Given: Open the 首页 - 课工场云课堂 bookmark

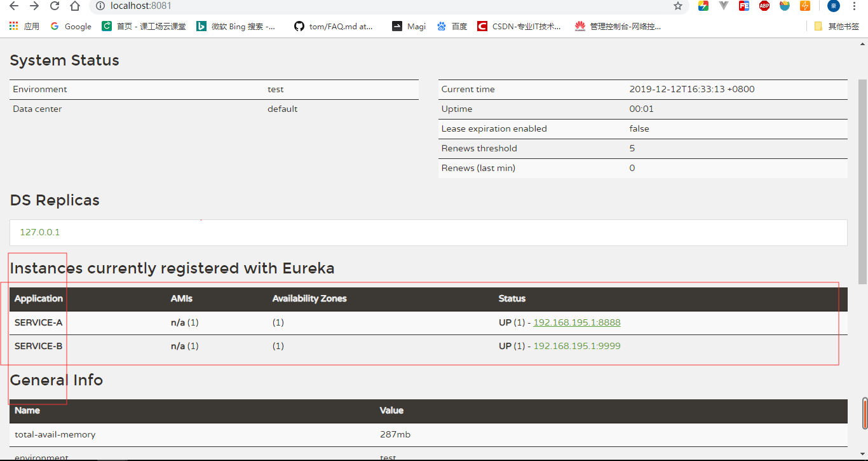Looking at the screenshot, I should [144, 26].
